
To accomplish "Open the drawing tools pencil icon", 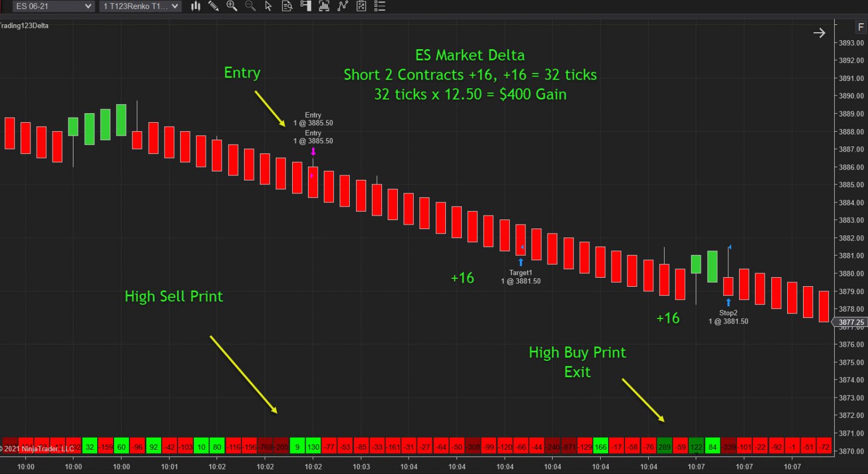I will 214,6.
